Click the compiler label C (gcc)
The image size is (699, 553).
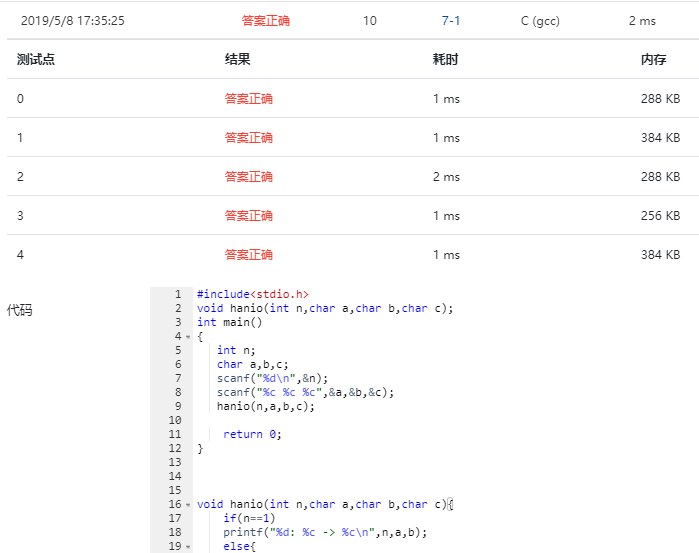coord(540,21)
